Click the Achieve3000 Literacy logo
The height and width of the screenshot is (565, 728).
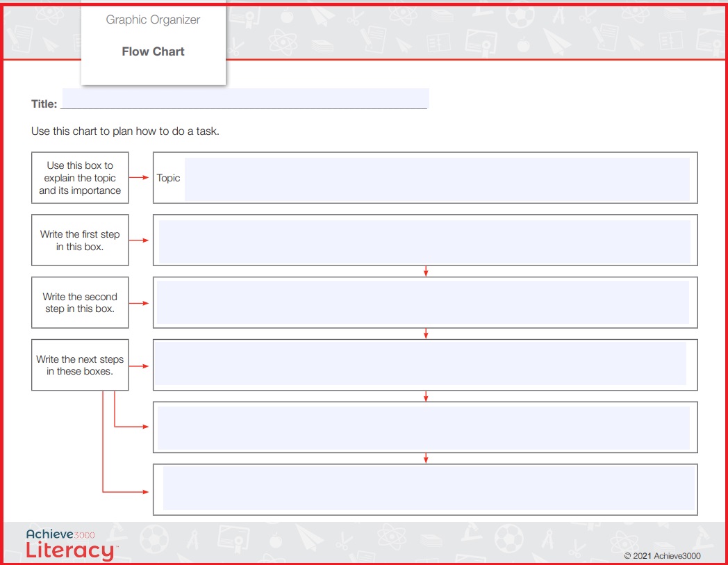71,544
